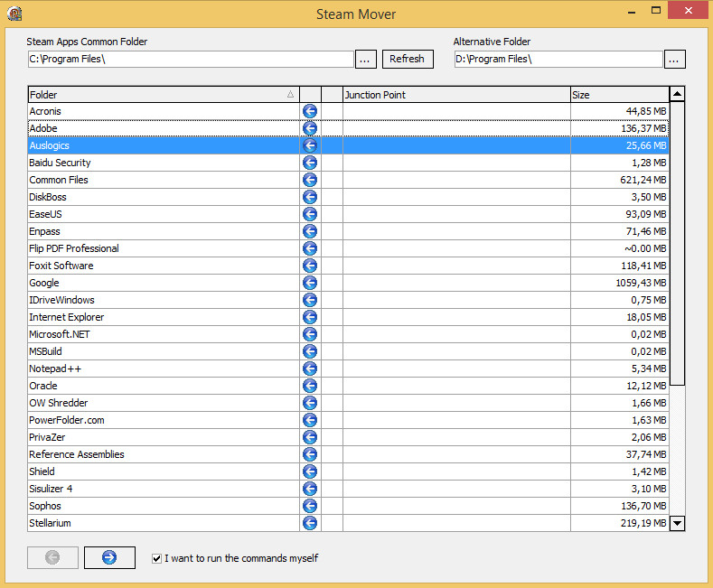The height and width of the screenshot is (588, 713).
Task: Click the arrow icon in Shield row
Action: [x=310, y=471]
